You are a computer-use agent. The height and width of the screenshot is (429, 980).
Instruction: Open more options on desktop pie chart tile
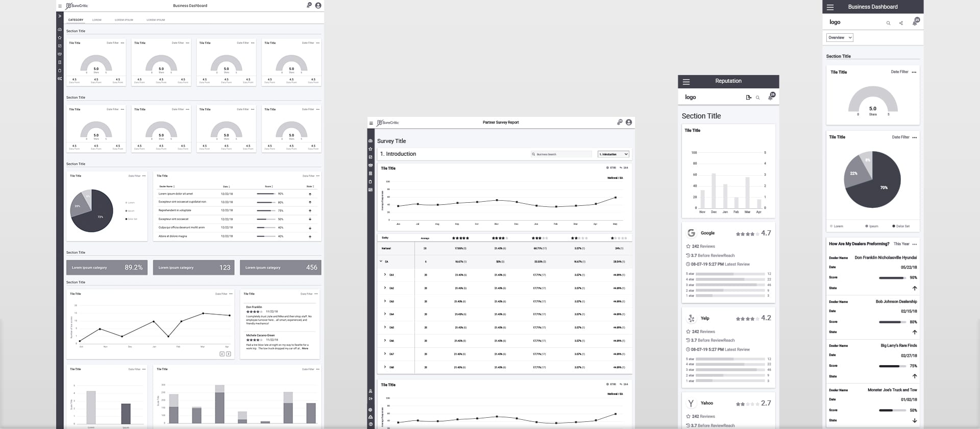[144, 176]
